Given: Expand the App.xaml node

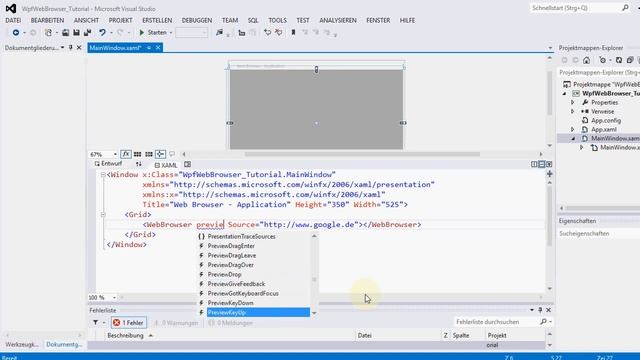Looking at the screenshot, I should point(572,129).
